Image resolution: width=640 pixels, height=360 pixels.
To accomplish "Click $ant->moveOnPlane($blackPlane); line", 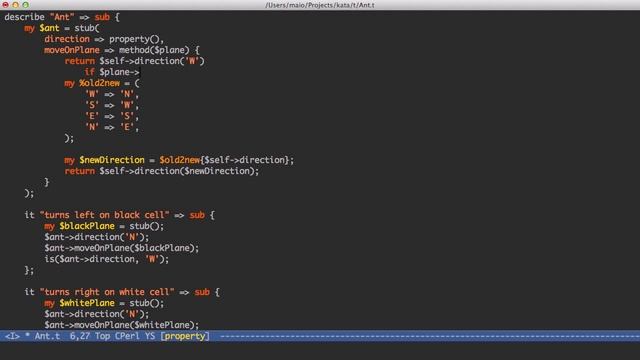I will coord(122,248).
